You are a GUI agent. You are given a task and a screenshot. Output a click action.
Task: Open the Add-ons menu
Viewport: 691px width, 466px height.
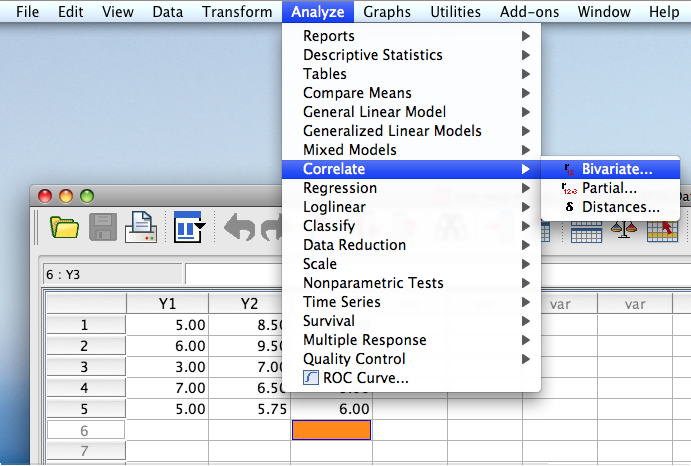pos(529,11)
